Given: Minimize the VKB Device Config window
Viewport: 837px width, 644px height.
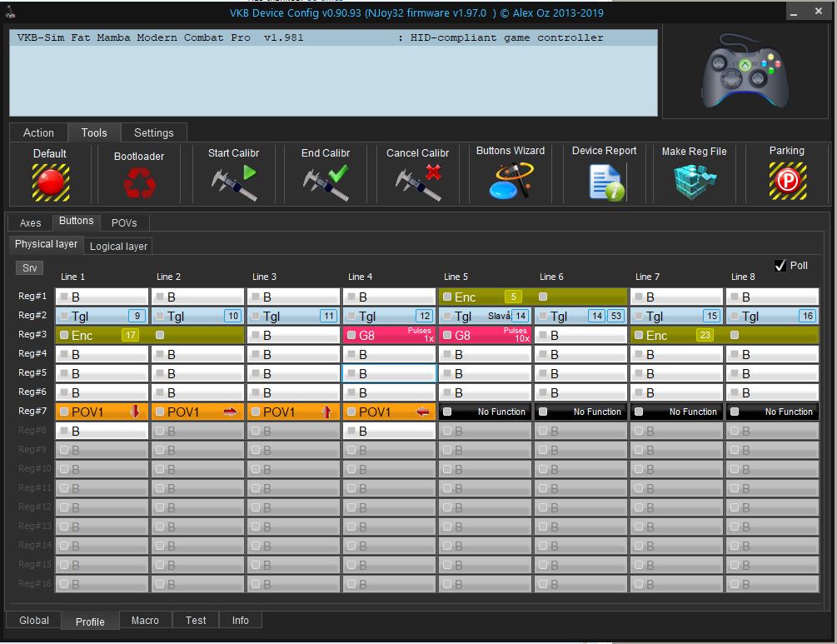Looking at the screenshot, I should pyautogui.click(x=794, y=12).
